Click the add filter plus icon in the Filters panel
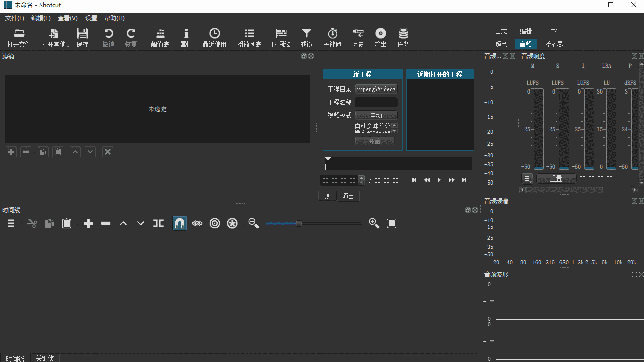 [11, 152]
